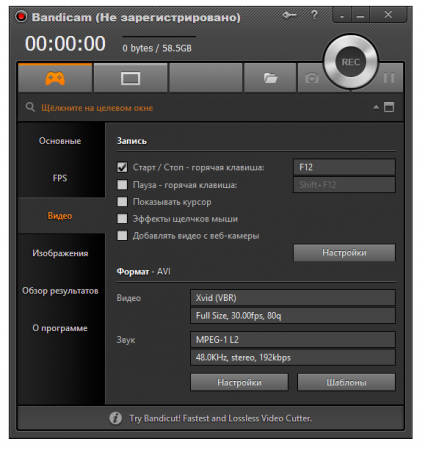The width and height of the screenshot is (425, 450).
Task: Click the magnifier target search icon
Action: 30,107
